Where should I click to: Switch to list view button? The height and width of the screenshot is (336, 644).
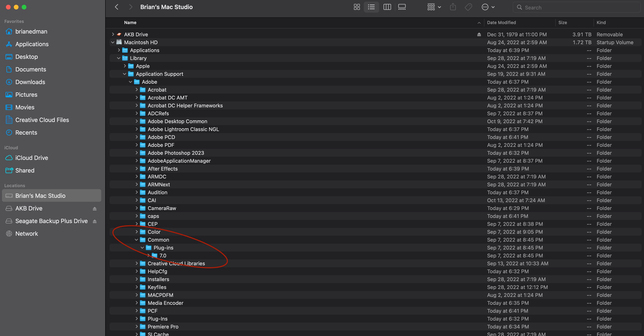point(371,7)
